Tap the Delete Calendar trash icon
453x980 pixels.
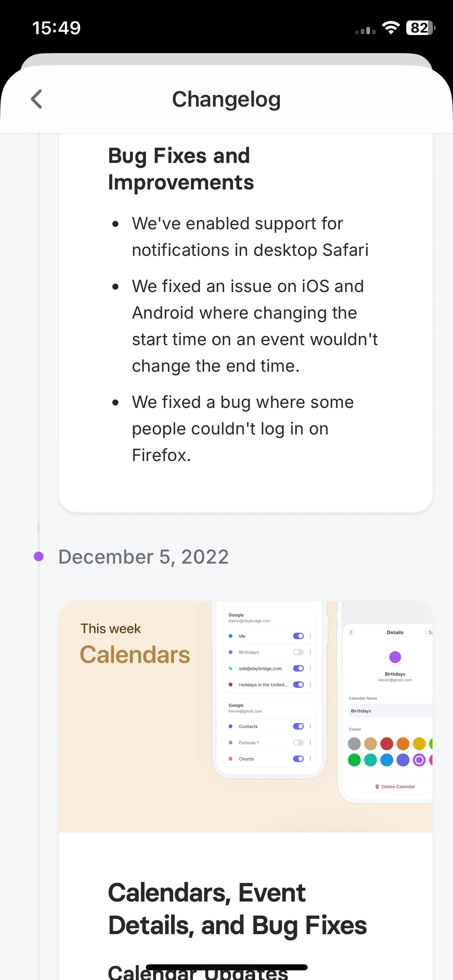[377, 786]
